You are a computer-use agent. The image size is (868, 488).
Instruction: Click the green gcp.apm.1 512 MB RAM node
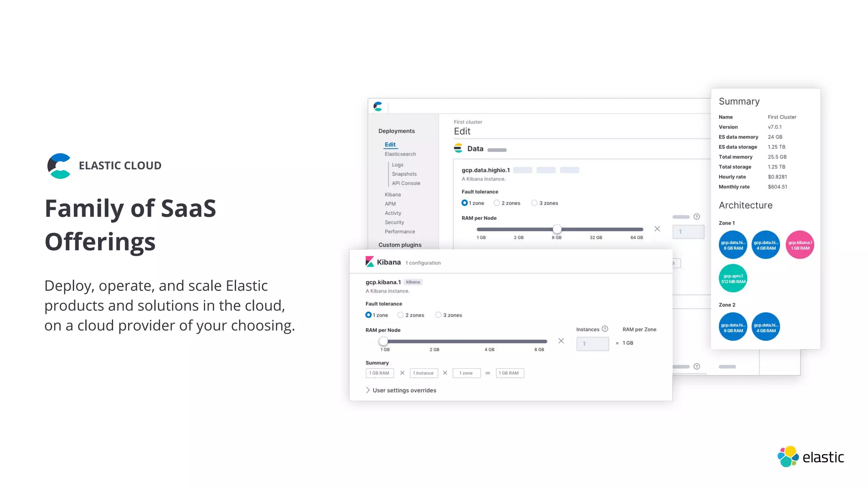(x=733, y=278)
